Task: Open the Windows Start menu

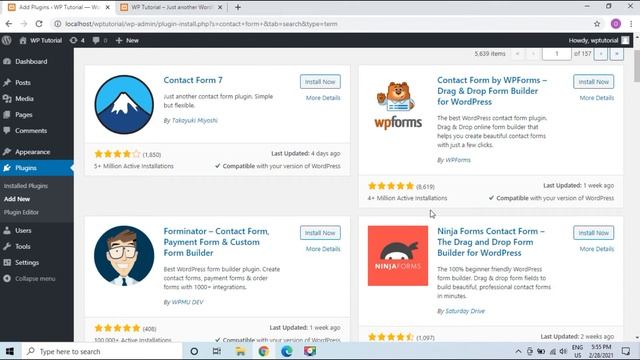Action: (10, 351)
